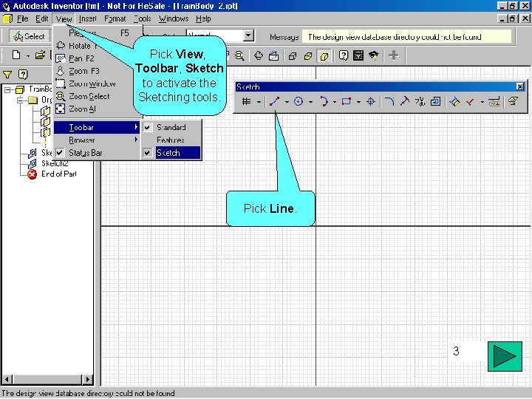Open the Help menu
This screenshot has height=399, width=532.
click(x=203, y=18)
